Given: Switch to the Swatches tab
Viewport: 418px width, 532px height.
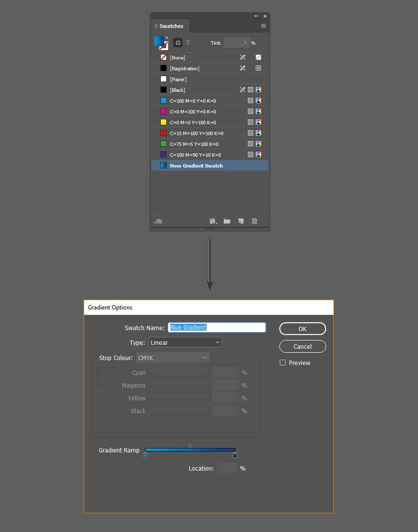Looking at the screenshot, I should (x=171, y=26).
